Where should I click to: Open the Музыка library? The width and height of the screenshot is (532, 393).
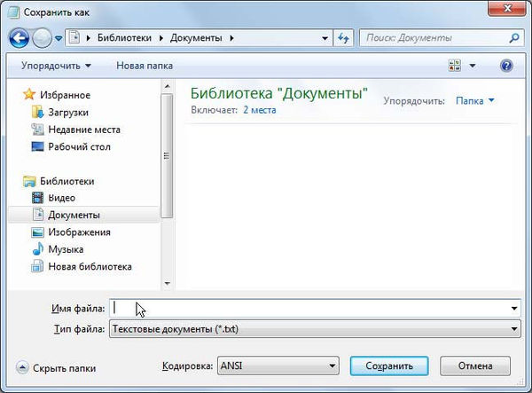point(66,249)
